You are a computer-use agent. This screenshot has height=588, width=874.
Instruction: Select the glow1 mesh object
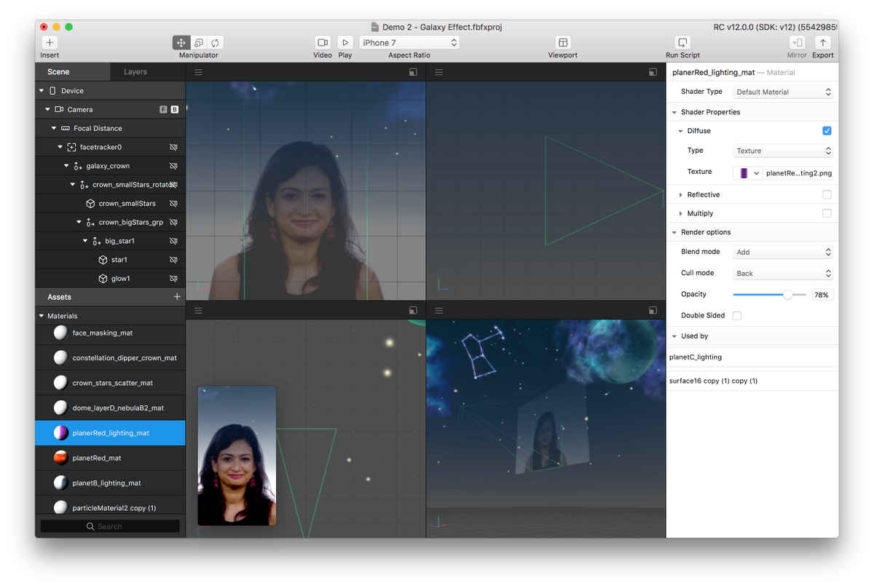coord(110,279)
